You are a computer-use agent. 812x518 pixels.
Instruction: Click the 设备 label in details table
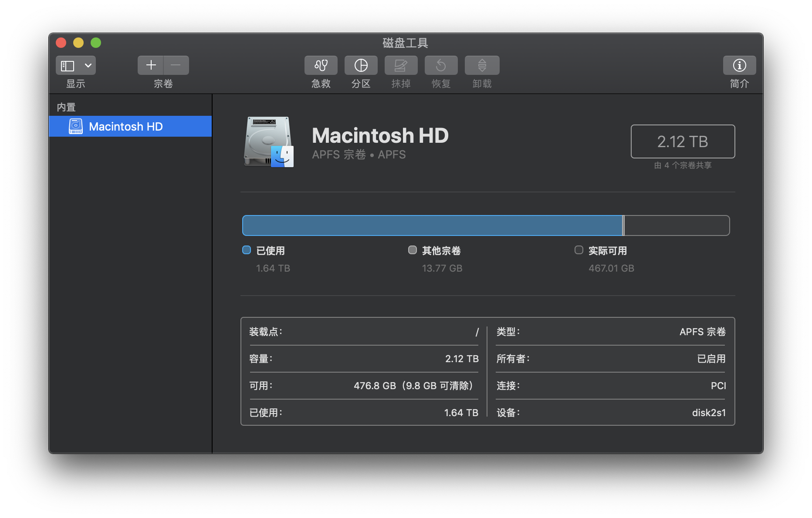508,413
